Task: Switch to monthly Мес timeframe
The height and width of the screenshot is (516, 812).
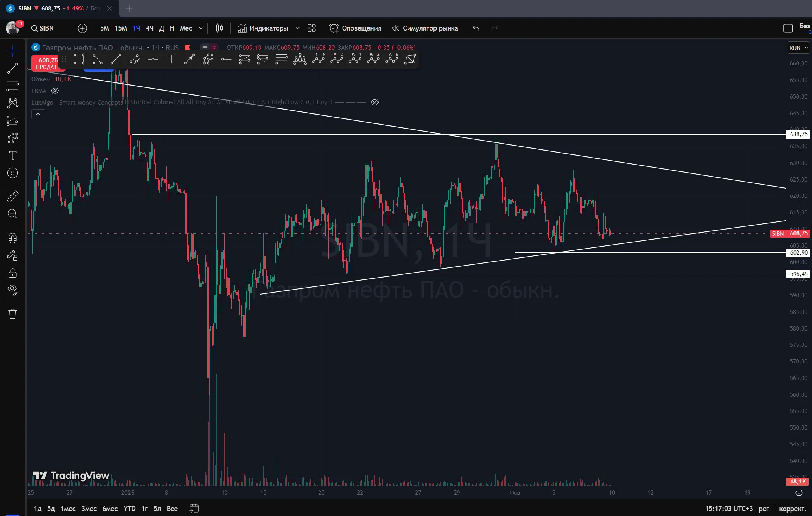Action: (186, 28)
